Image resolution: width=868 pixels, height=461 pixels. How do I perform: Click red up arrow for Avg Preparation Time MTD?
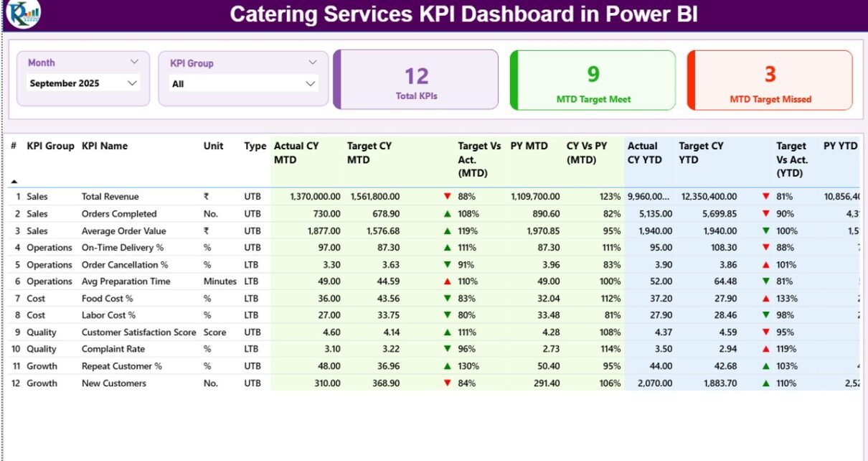[448, 281]
